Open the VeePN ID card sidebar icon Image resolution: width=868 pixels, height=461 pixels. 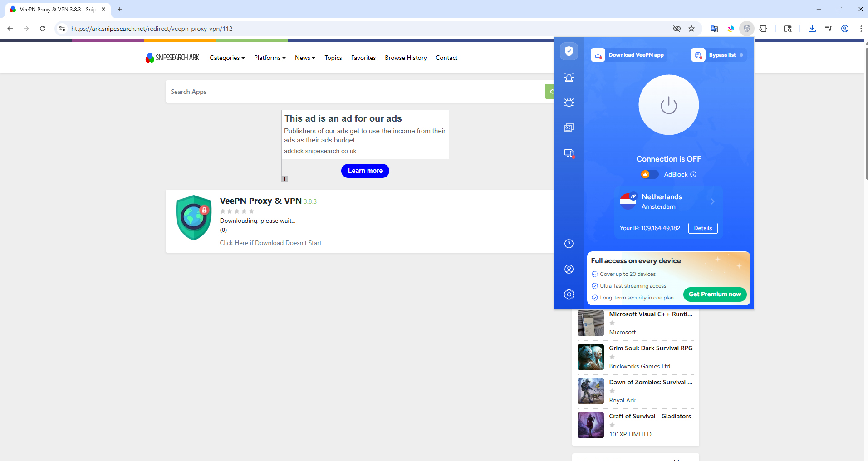569,128
